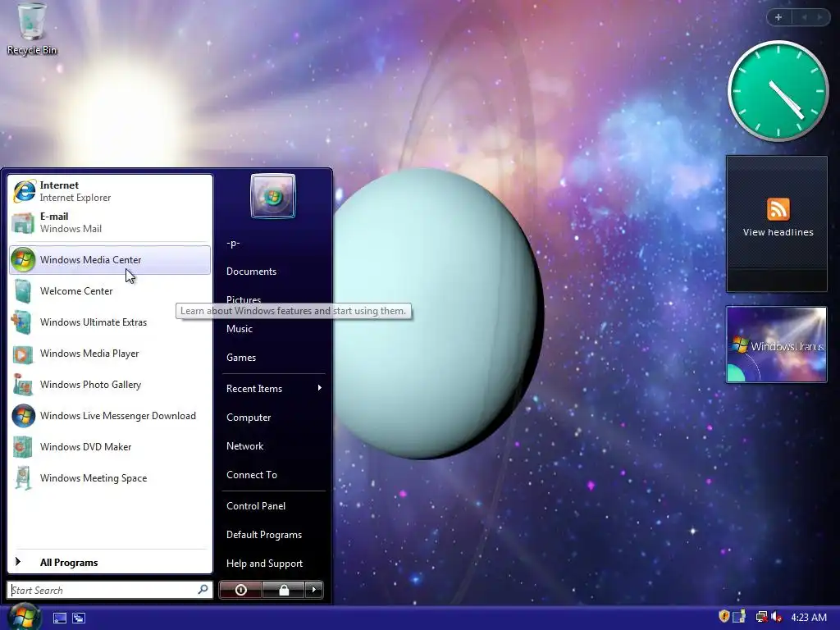Open Computer from the Start menu

pos(249,418)
